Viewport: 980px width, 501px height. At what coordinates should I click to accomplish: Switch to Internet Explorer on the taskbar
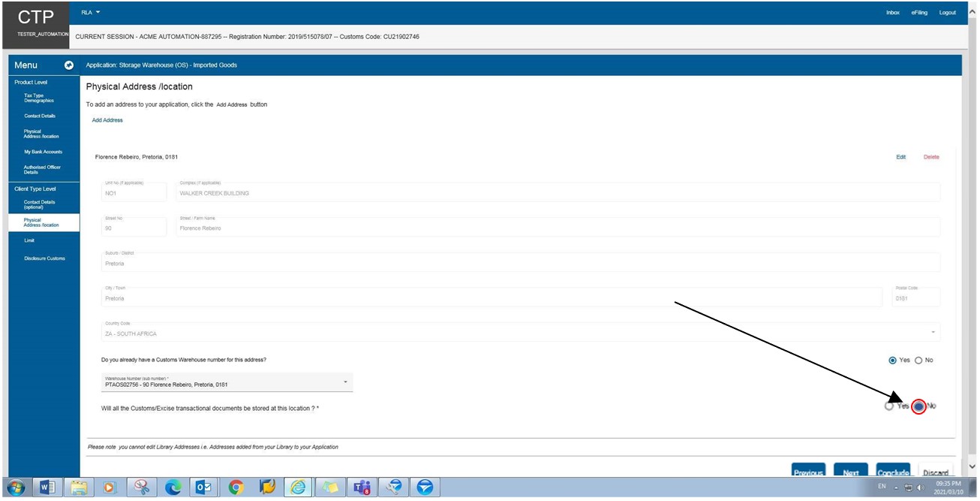click(299, 487)
